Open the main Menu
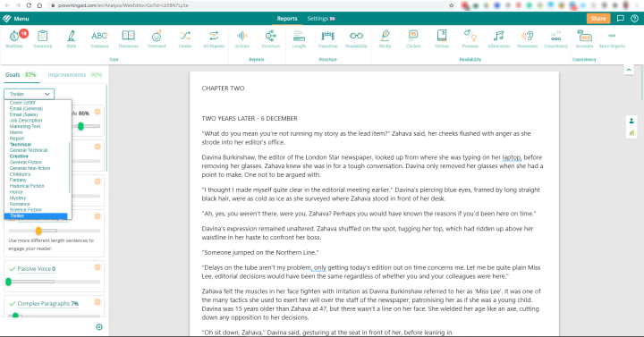Image resolution: width=644 pixels, height=337 pixels. pos(16,19)
